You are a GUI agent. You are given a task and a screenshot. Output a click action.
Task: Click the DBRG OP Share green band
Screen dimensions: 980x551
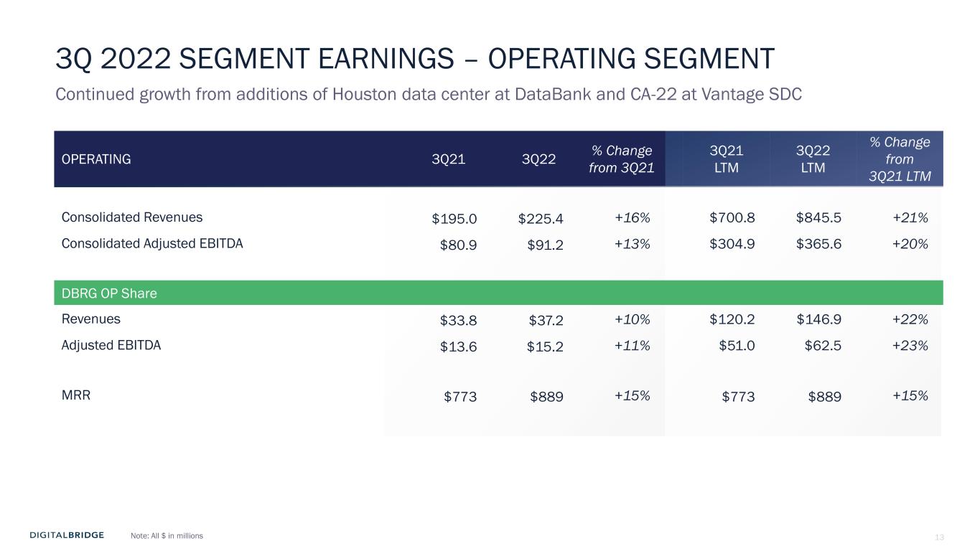(498, 293)
